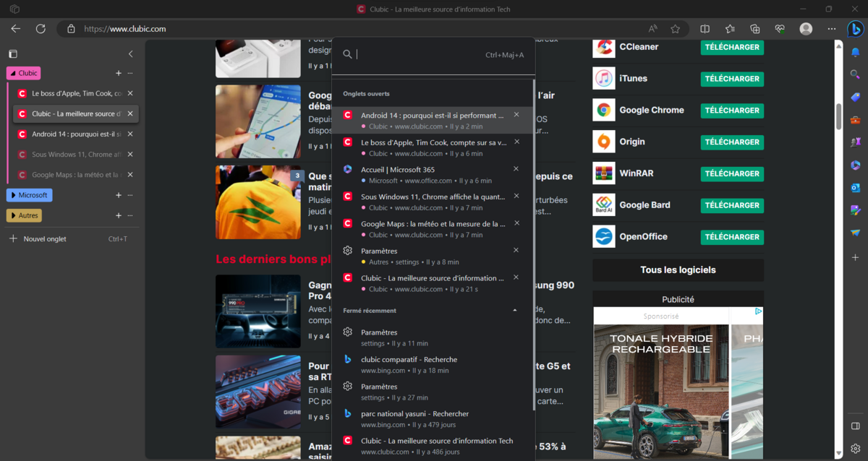Click the page vertical scrollbar thumb

(x=839, y=116)
